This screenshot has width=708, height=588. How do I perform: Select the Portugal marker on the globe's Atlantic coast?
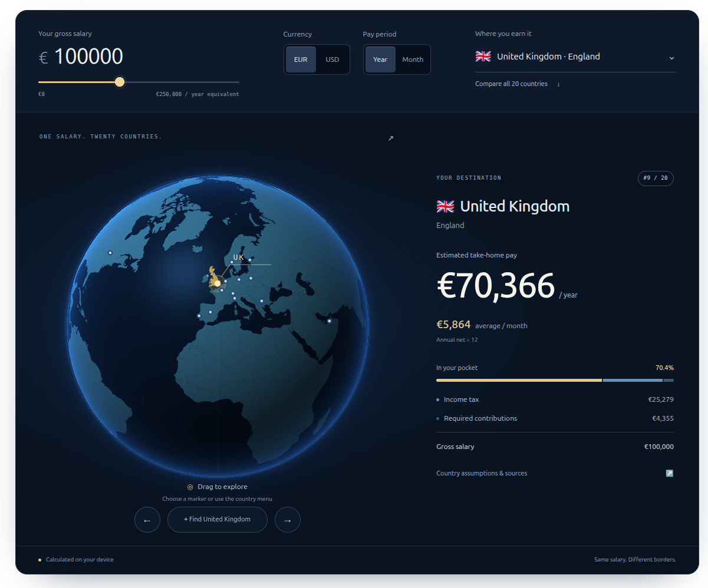coord(199,316)
